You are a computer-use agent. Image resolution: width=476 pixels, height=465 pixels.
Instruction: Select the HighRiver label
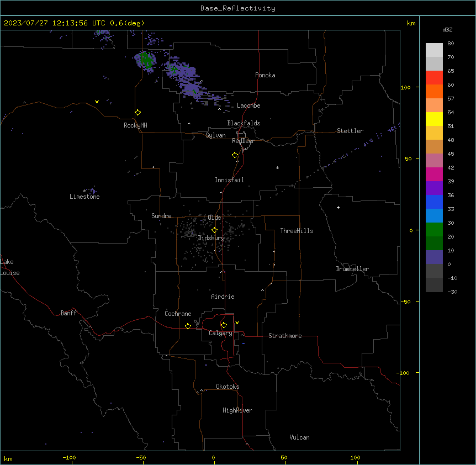tap(237, 410)
